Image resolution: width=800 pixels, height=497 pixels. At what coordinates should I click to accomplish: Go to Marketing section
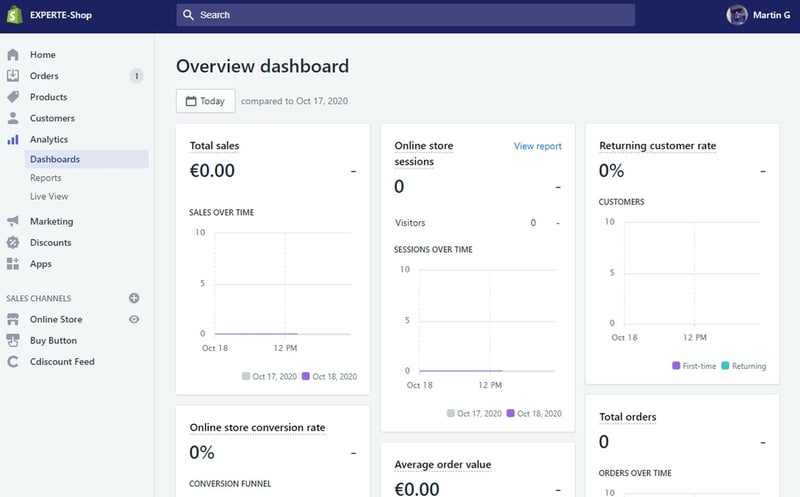click(x=52, y=221)
